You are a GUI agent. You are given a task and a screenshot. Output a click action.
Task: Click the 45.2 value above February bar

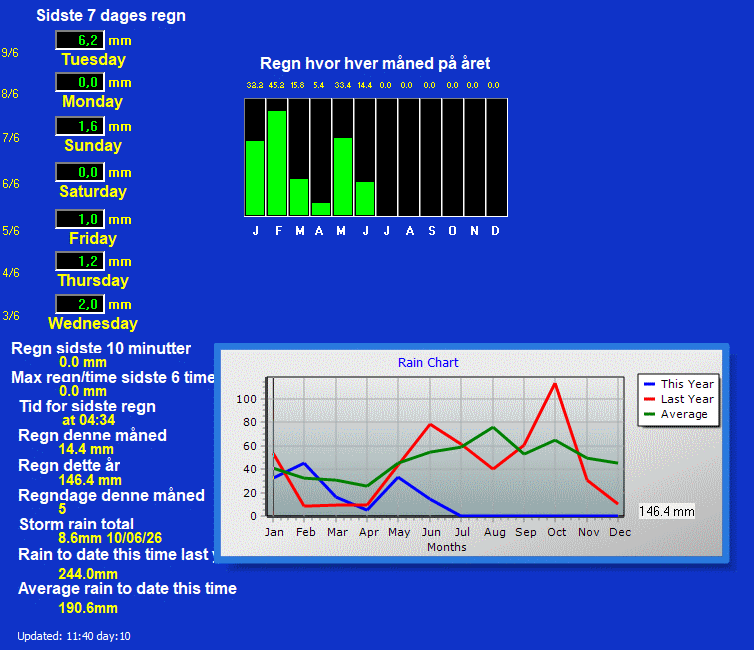(276, 85)
